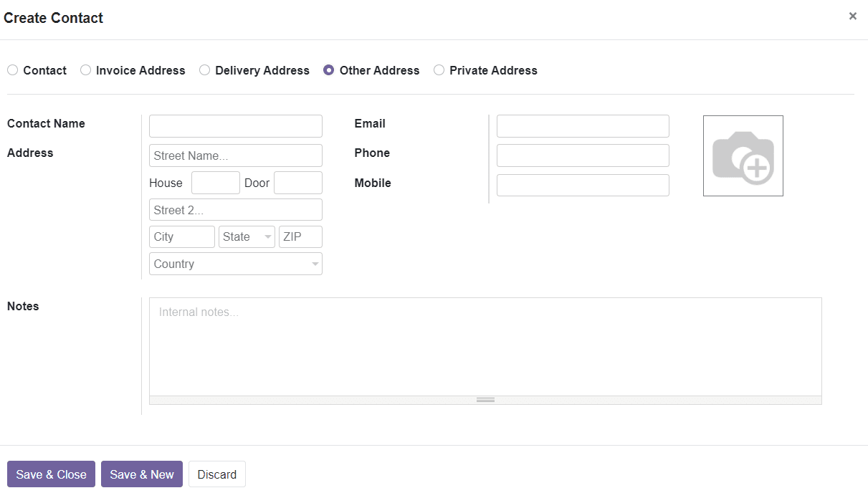Open the Country dropdown
868x498 pixels.
[235, 264]
